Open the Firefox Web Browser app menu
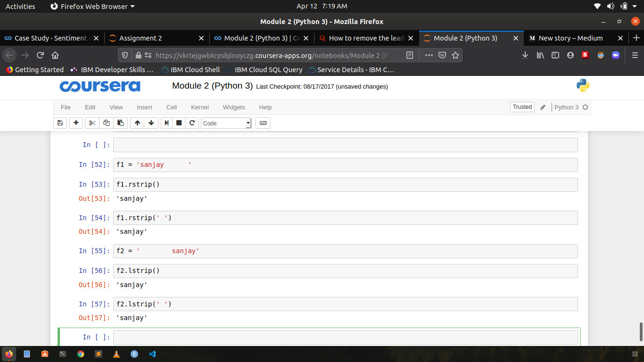The height and width of the screenshot is (362, 644). tap(92, 6)
